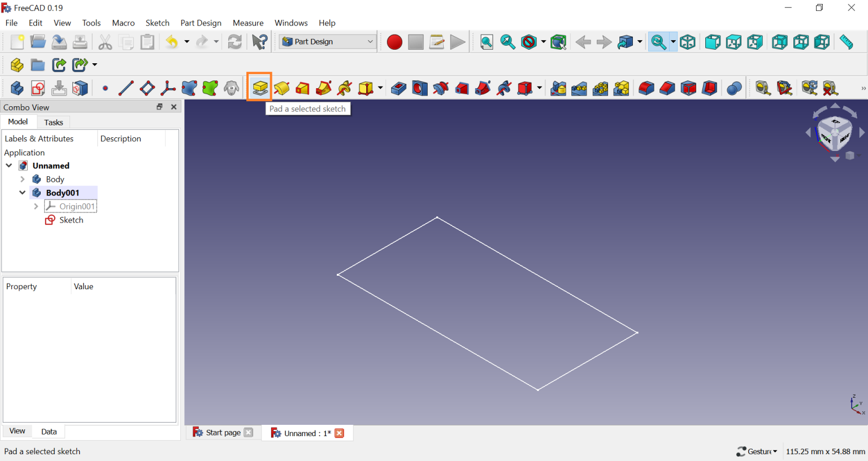Switch to isometric view icon
This screenshot has width=868, height=461.
point(687,42)
